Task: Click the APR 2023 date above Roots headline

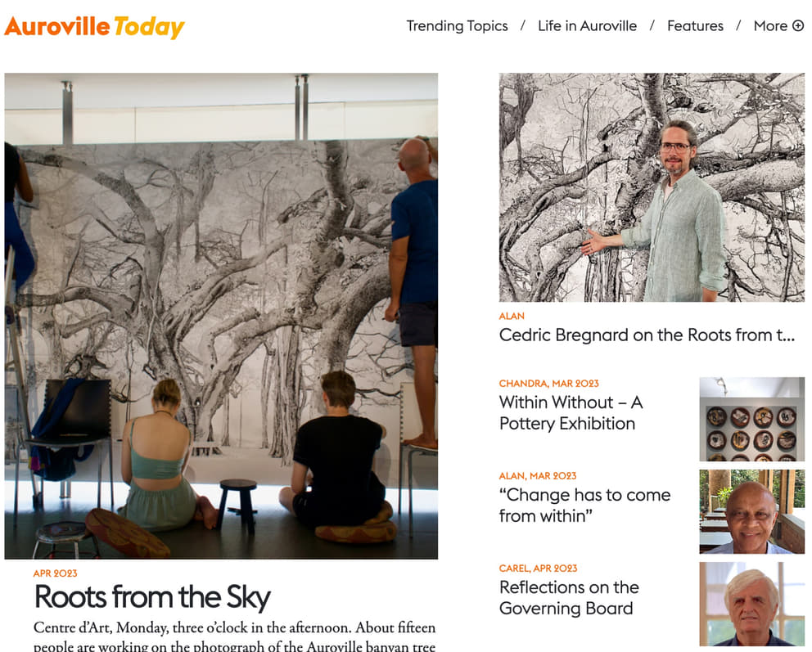Action: pos(56,573)
